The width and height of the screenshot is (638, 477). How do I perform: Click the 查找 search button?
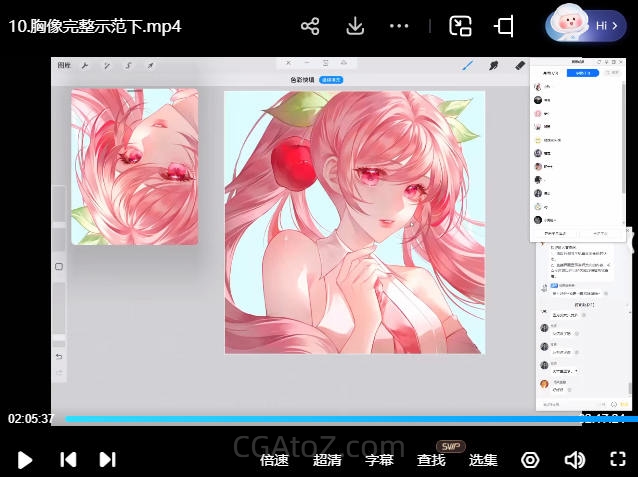[431, 460]
